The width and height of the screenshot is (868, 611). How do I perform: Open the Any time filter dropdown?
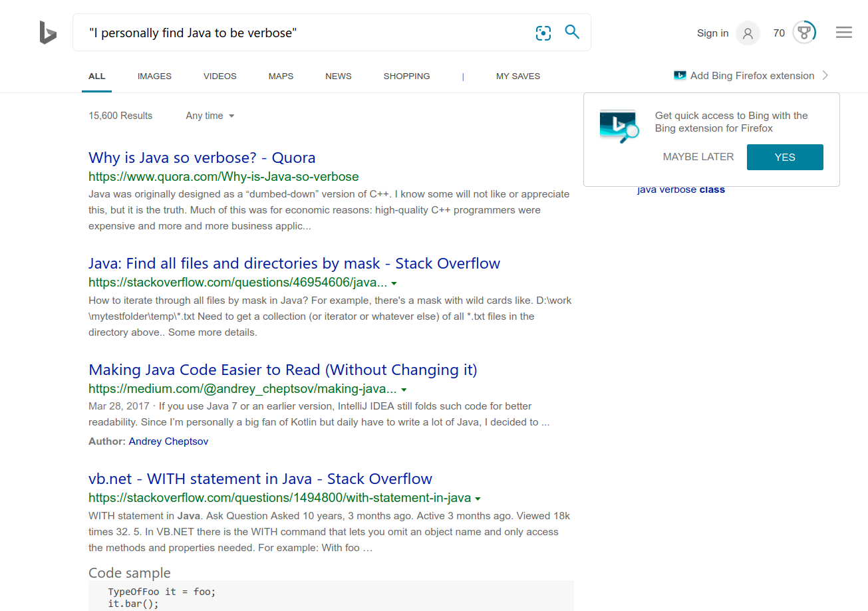click(210, 116)
